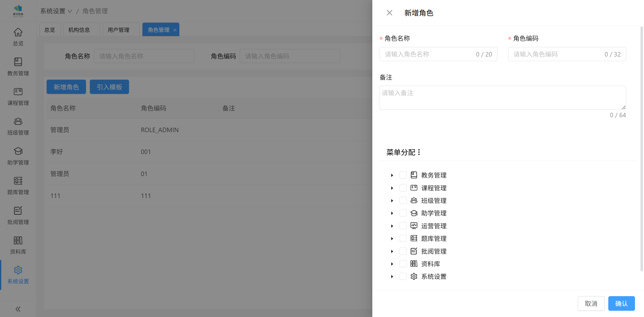Check the 运营管理 menu checkbox
This screenshot has width=644, height=317.
coord(403,226)
